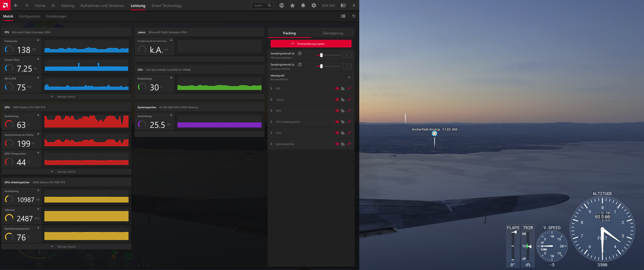
Task: Open settings gear icon
Action: coord(314,5)
